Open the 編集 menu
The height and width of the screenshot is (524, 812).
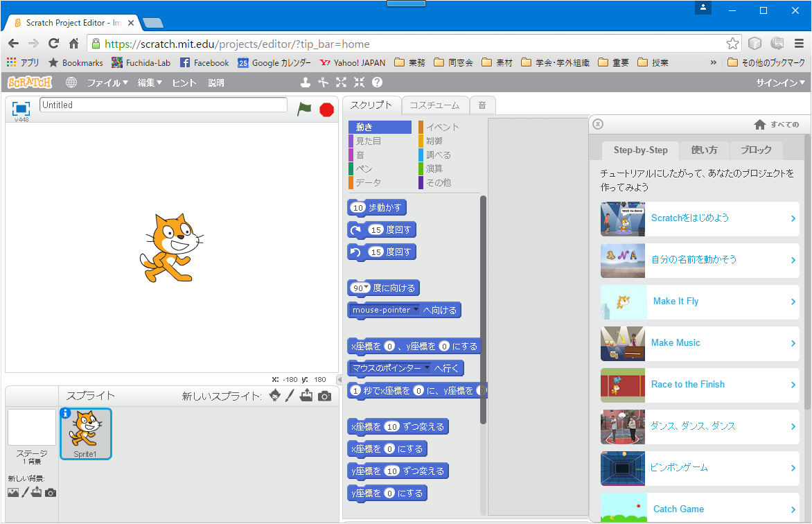(x=149, y=82)
